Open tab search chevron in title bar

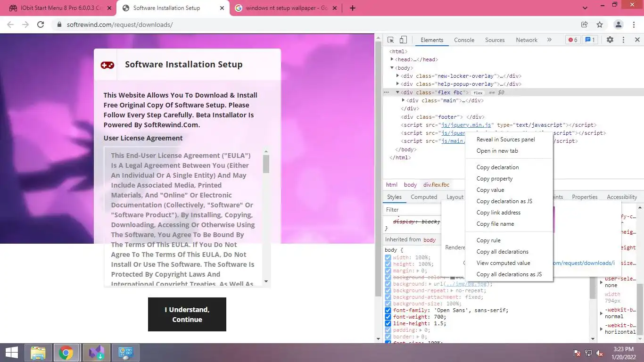pos(586,8)
